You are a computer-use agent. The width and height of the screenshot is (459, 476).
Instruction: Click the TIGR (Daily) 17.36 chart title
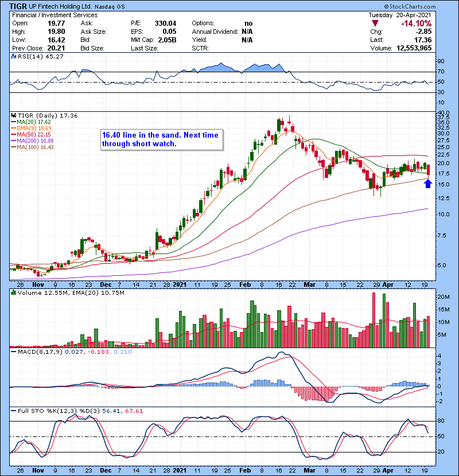pos(48,116)
